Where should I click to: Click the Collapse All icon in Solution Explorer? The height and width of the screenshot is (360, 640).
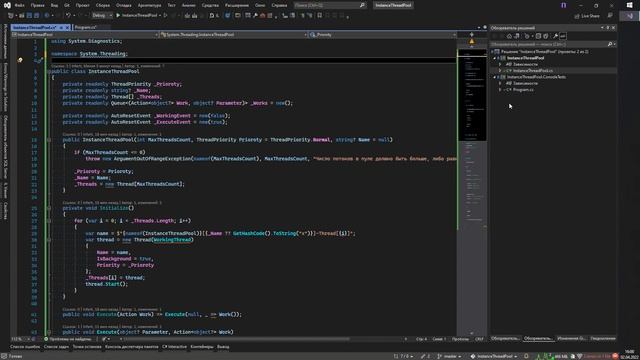click(x=538, y=36)
